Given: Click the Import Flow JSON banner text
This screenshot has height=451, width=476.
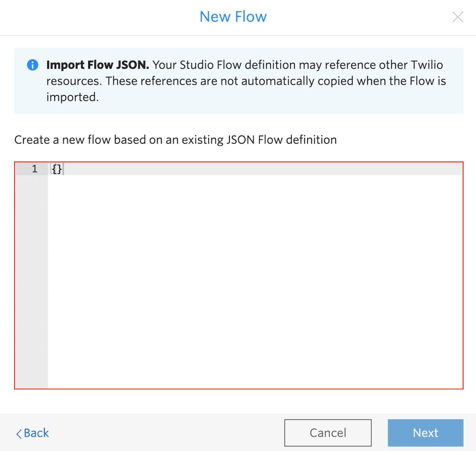Looking at the screenshot, I should [238, 81].
